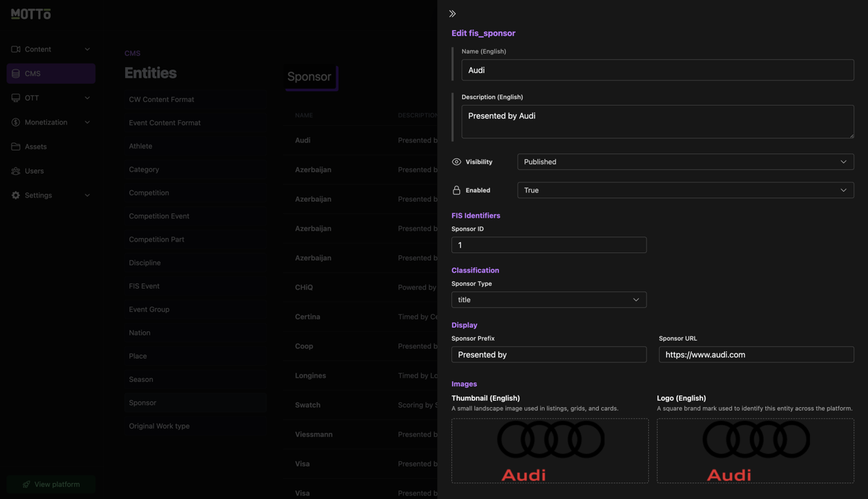This screenshot has height=499, width=868.
Task: Open the CMS section in sidebar
Action: (x=51, y=74)
